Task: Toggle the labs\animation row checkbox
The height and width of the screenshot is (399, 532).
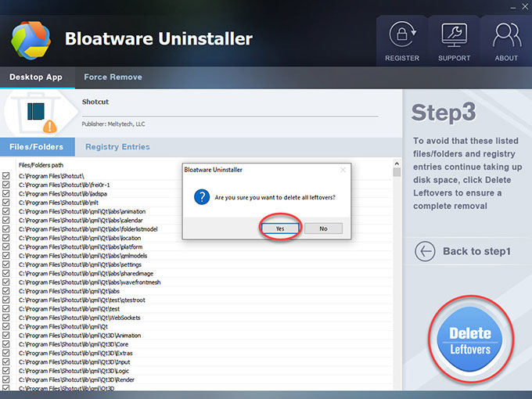Action: tap(5, 211)
